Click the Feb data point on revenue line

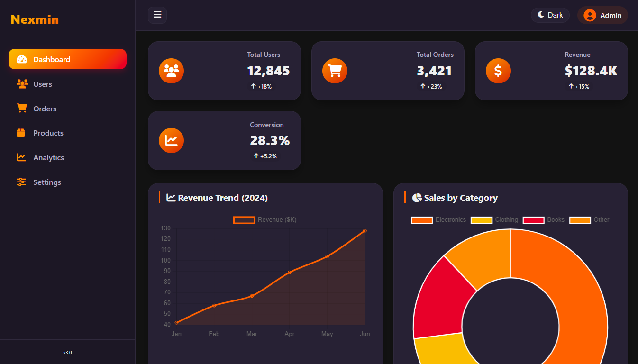[214, 305]
